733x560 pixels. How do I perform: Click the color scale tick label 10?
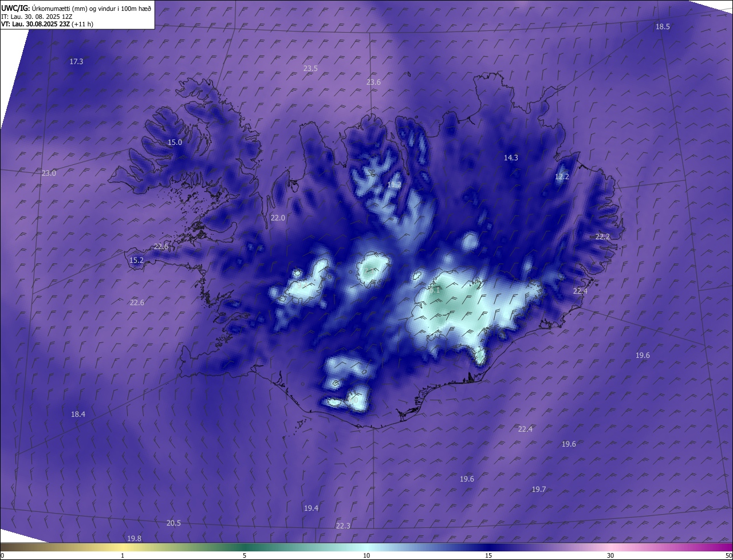pyautogui.click(x=366, y=556)
